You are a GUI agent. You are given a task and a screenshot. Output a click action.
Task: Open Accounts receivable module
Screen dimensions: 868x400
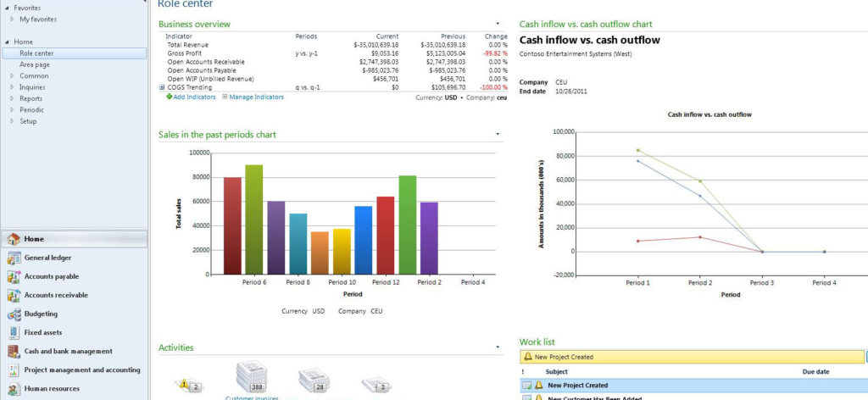coord(55,295)
